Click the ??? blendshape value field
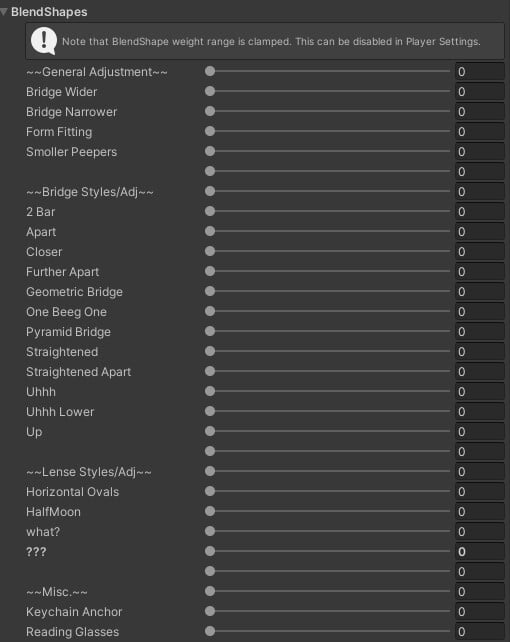 pos(479,552)
